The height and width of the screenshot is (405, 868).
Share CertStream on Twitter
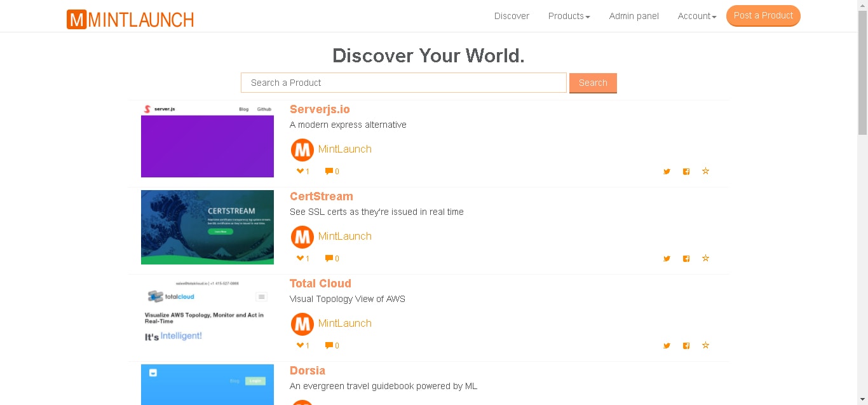pos(667,258)
